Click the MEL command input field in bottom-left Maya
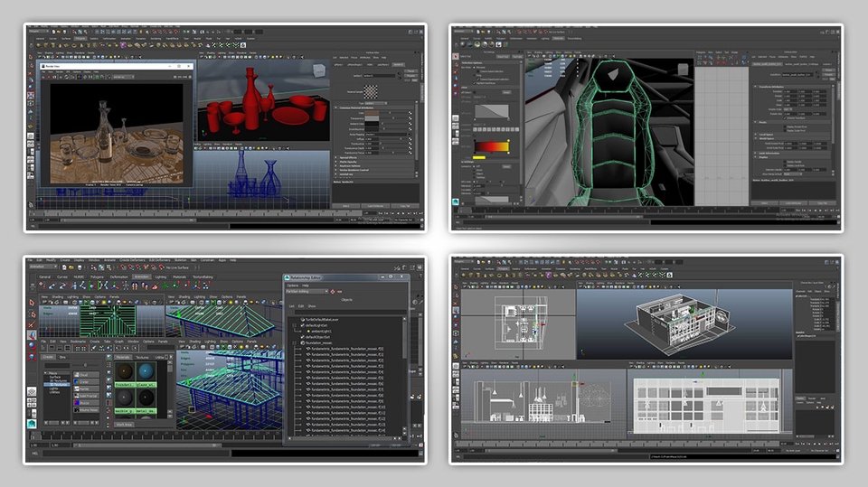This screenshot has height=487, width=868. 136,454
